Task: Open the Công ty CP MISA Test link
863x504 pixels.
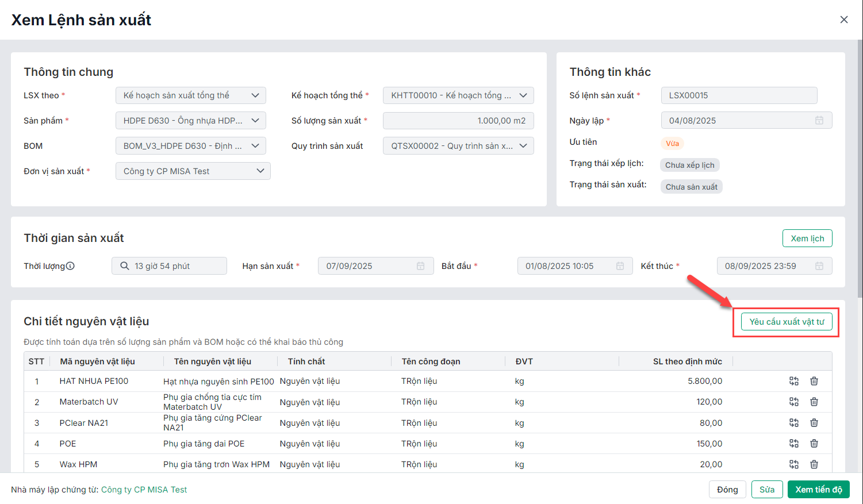Action: coord(144,490)
